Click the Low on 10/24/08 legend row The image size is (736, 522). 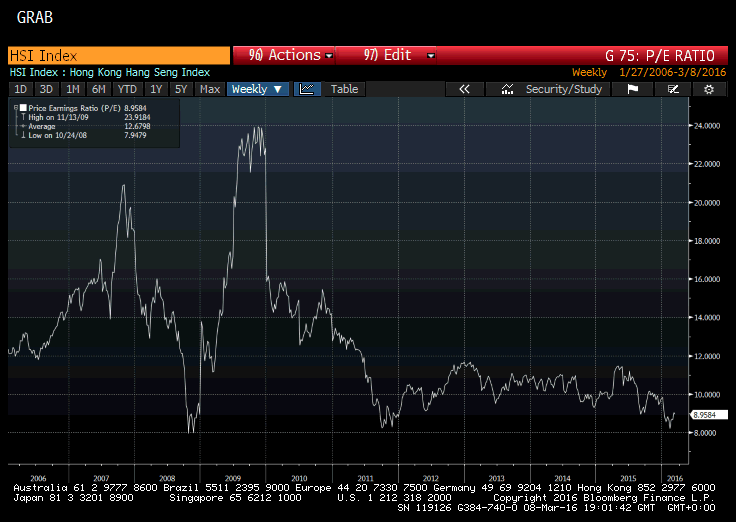86,135
